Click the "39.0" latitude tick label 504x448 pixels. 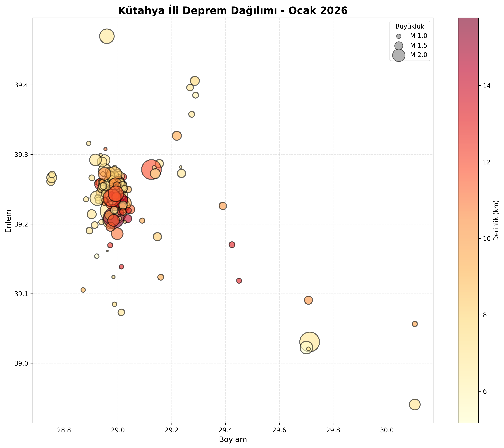[21, 363]
